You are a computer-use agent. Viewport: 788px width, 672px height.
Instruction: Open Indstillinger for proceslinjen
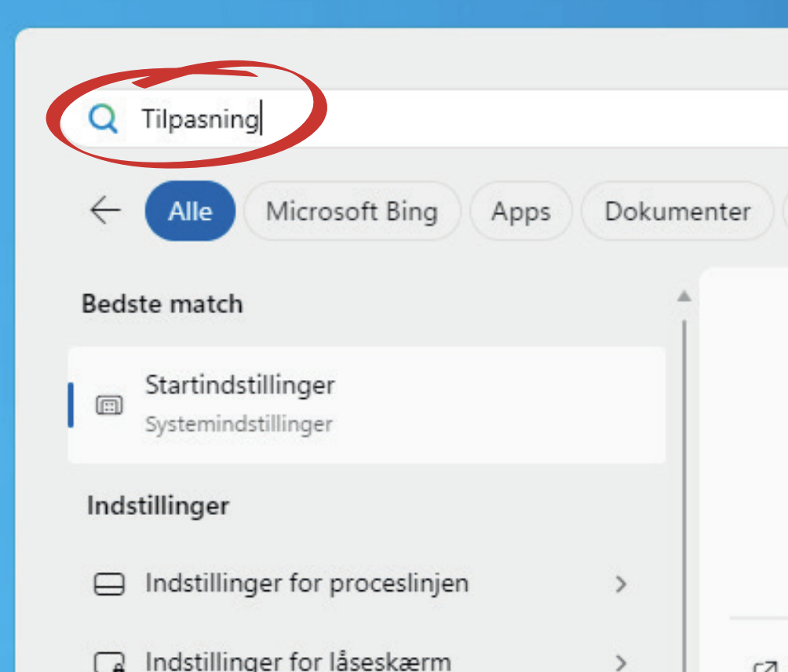307,584
